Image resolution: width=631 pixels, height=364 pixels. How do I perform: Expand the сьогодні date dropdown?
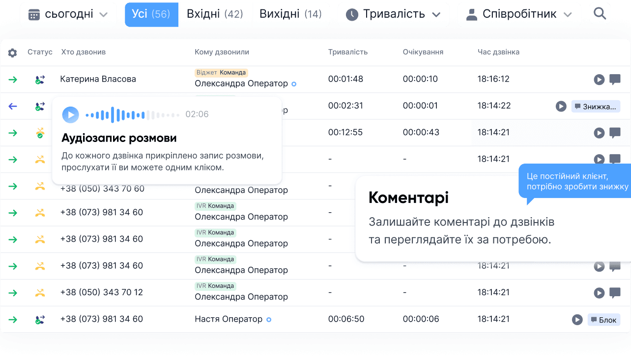coord(68,15)
